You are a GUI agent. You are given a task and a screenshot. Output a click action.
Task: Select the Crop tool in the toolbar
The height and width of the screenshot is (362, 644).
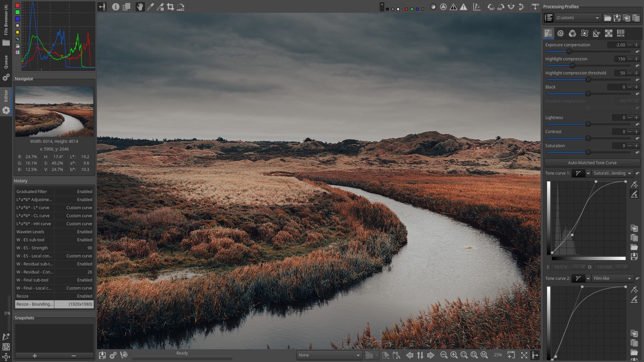pos(170,7)
